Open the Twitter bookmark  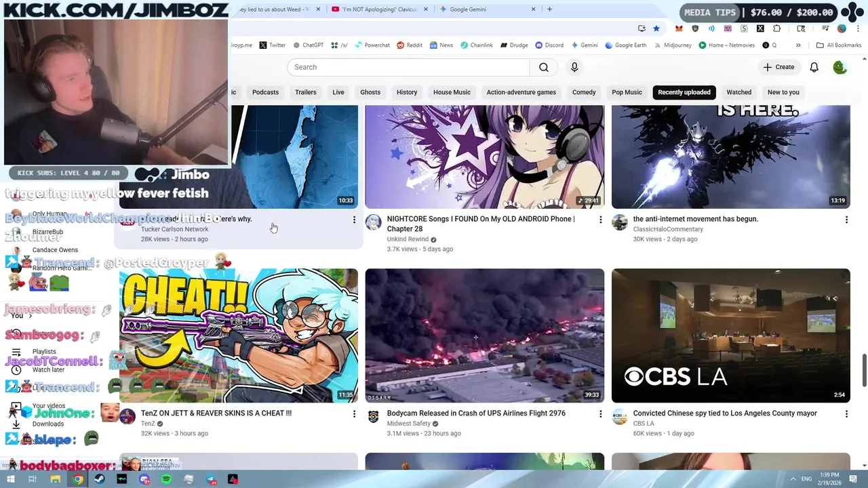pos(273,45)
